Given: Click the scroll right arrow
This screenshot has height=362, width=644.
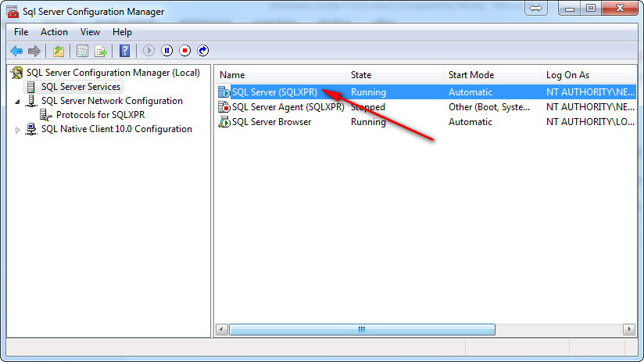Looking at the screenshot, I should [629, 329].
